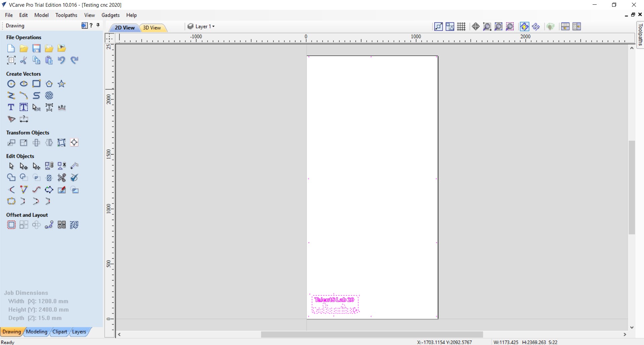Open the Align Selected Objects tool

[74, 142]
